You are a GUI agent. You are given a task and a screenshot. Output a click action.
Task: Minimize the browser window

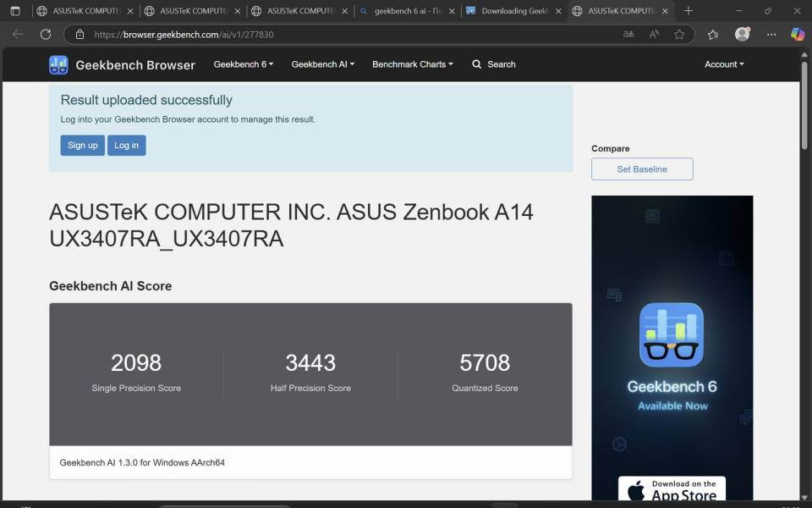[x=739, y=11]
